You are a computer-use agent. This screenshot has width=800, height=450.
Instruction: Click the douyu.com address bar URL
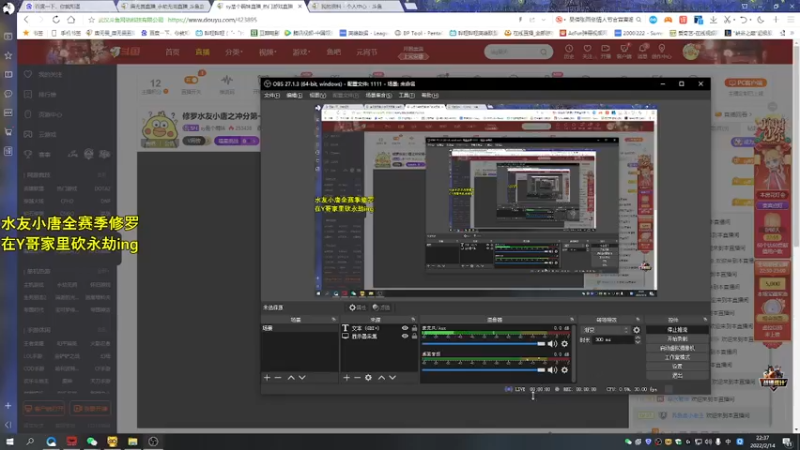pyautogui.click(x=212, y=20)
